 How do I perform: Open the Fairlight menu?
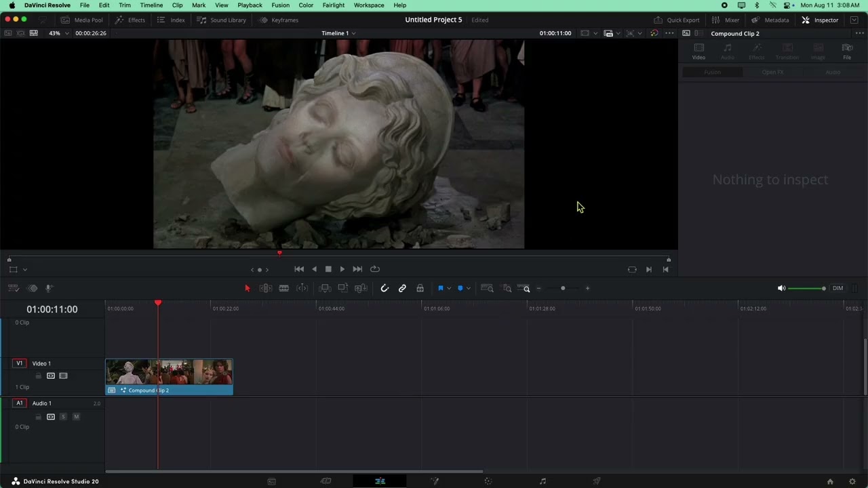(333, 5)
